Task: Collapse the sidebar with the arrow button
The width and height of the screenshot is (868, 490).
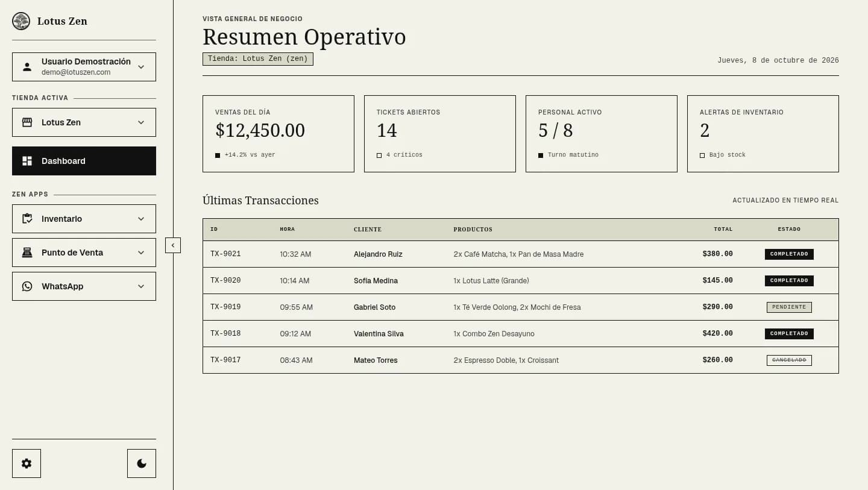Action: [173, 245]
